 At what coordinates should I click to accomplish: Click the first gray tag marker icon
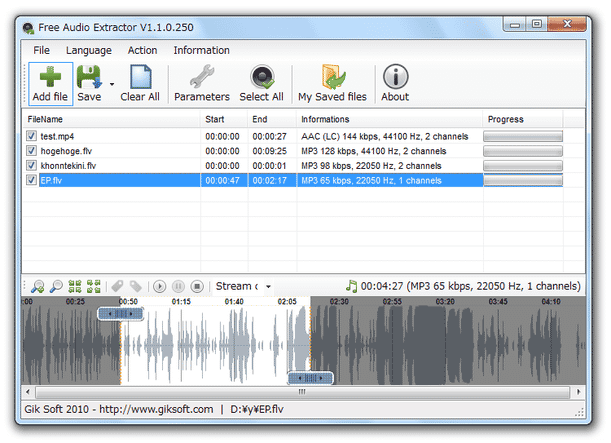pos(117,286)
